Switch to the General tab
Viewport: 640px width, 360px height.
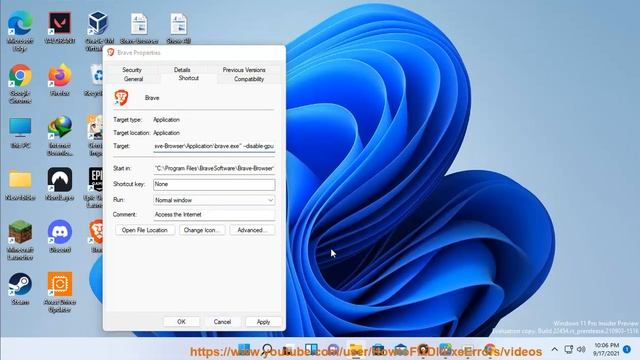(x=133, y=79)
